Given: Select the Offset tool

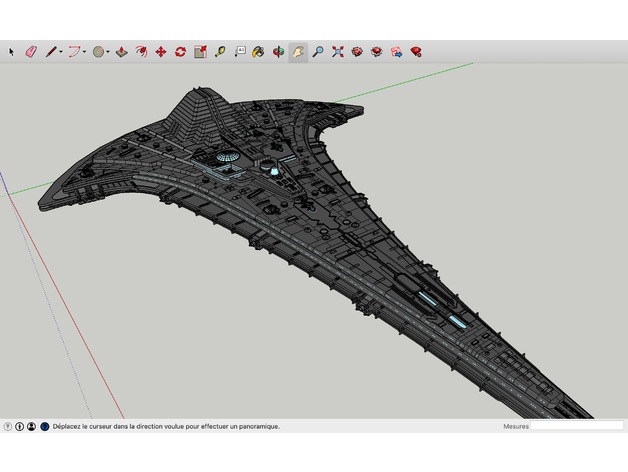Looking at the screenshot, I should tap(141, 52).
